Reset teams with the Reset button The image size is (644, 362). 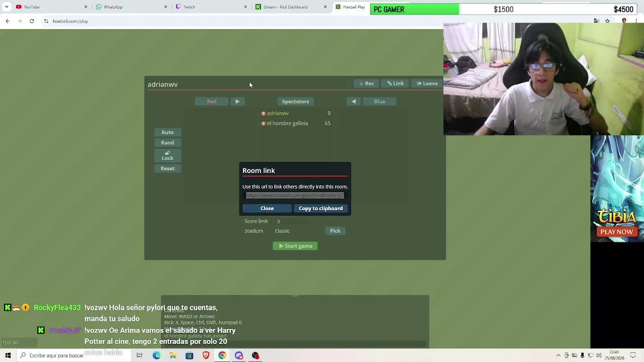168,168
